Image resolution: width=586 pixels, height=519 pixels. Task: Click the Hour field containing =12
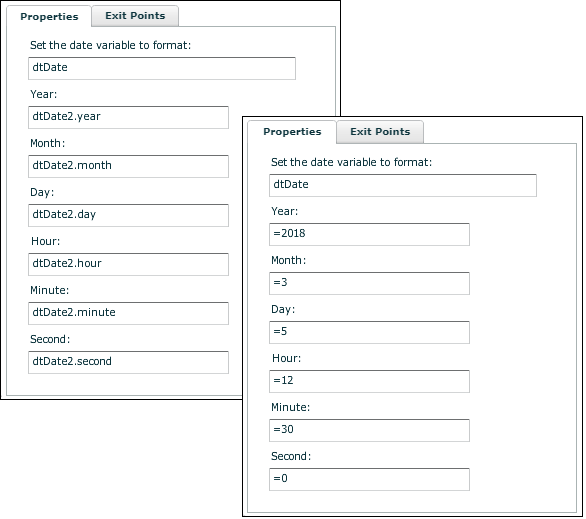click(x=369, y=381)
